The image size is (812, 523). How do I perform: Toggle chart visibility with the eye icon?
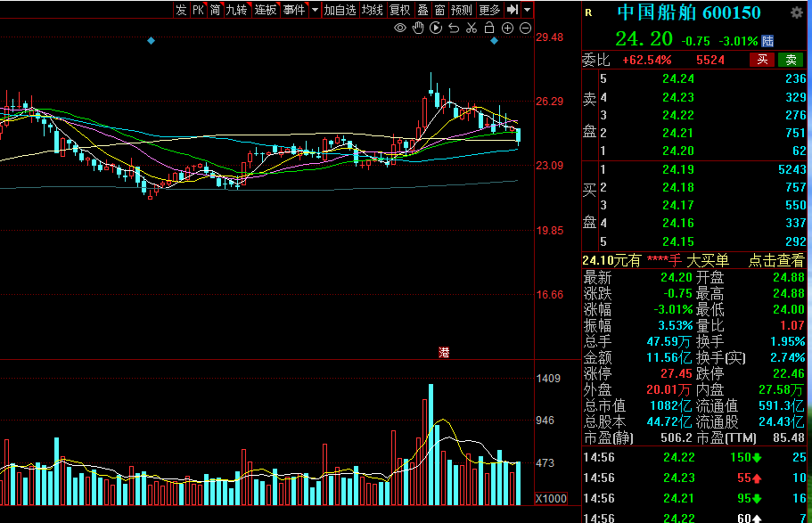point(400,29)
